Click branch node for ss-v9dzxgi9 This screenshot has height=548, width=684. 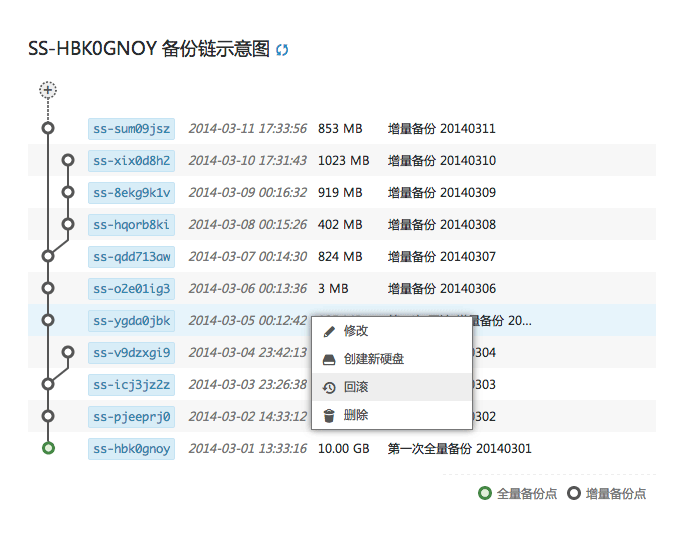(68, 352)
